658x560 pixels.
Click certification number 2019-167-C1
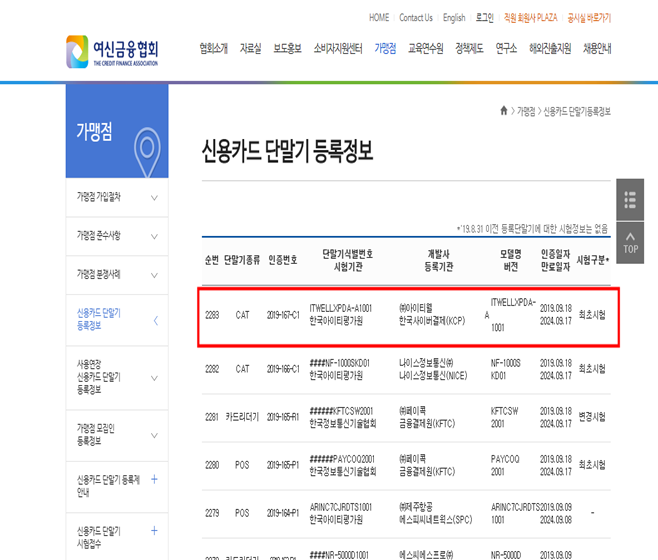click(283, 315)
